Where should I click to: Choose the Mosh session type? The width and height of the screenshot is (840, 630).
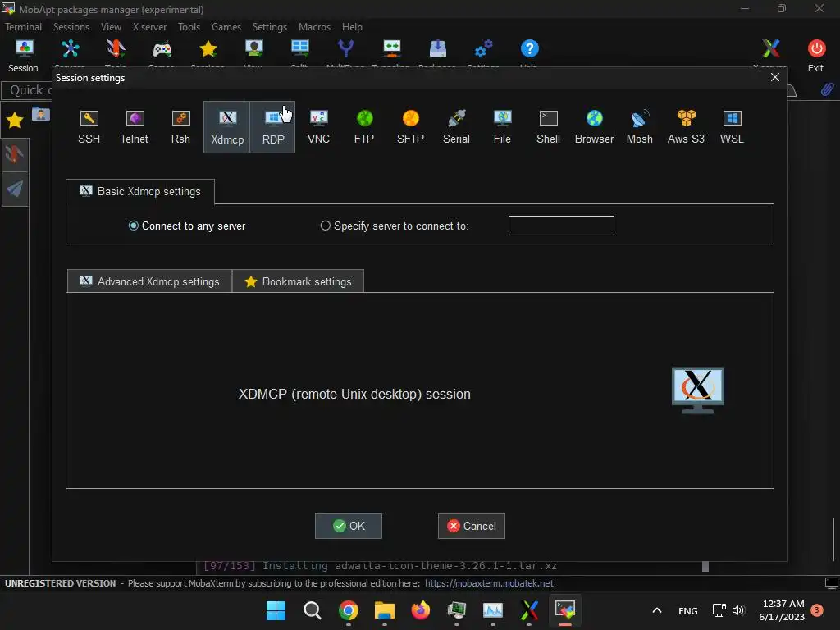(640, 127)
